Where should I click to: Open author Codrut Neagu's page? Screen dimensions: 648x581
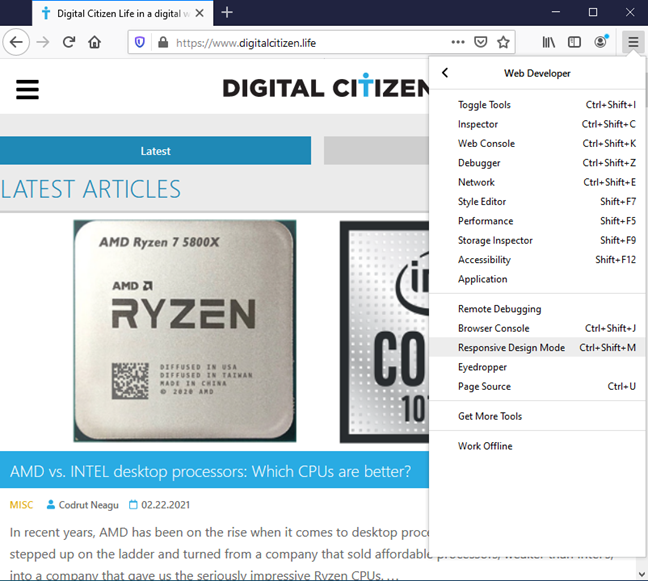[x=88, y=505]
